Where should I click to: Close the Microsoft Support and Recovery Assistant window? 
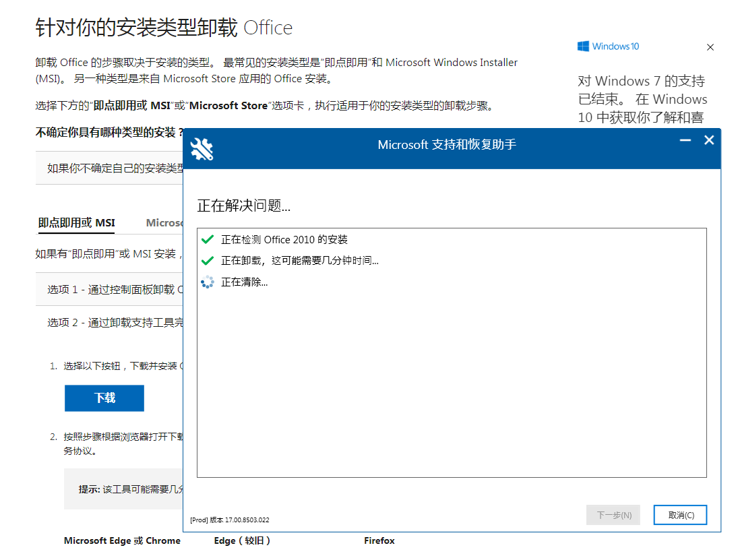point(709,140)
